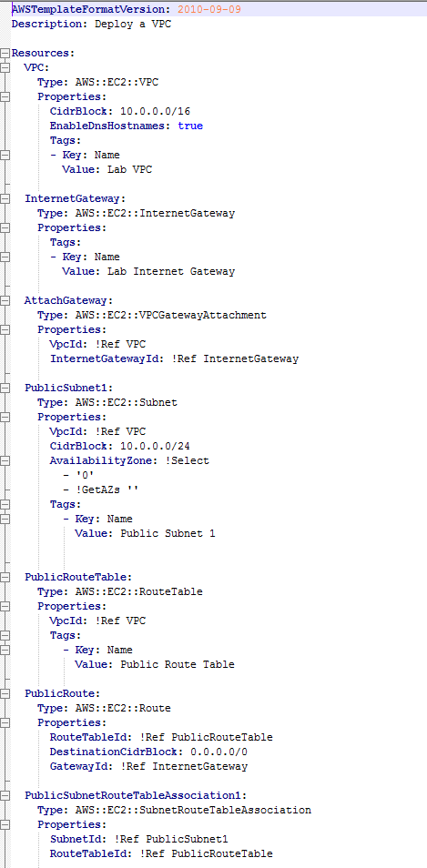Collapse the Key fold of Lab Internet Gateway tag

click(5, 257)
